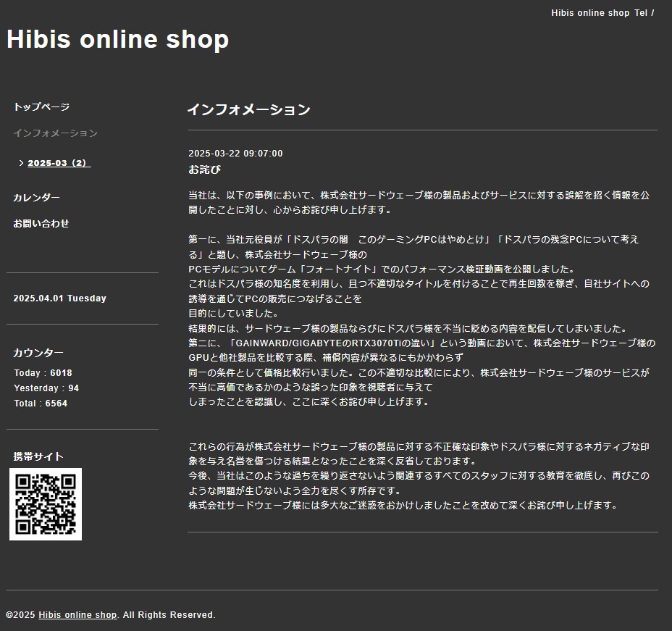
Task: Click the 携帯サイト QR code image
Action: coord(46,504)
